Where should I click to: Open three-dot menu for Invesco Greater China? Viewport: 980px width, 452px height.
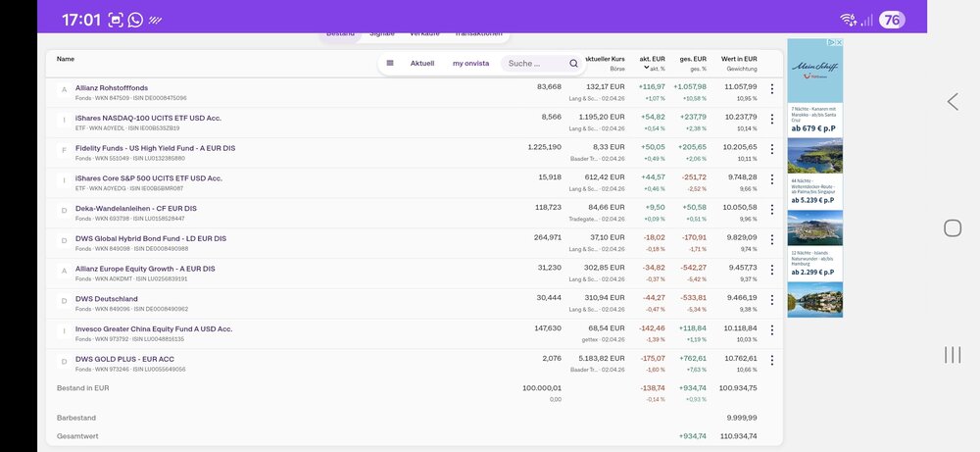pyautogui.click(x=772, y=329)
